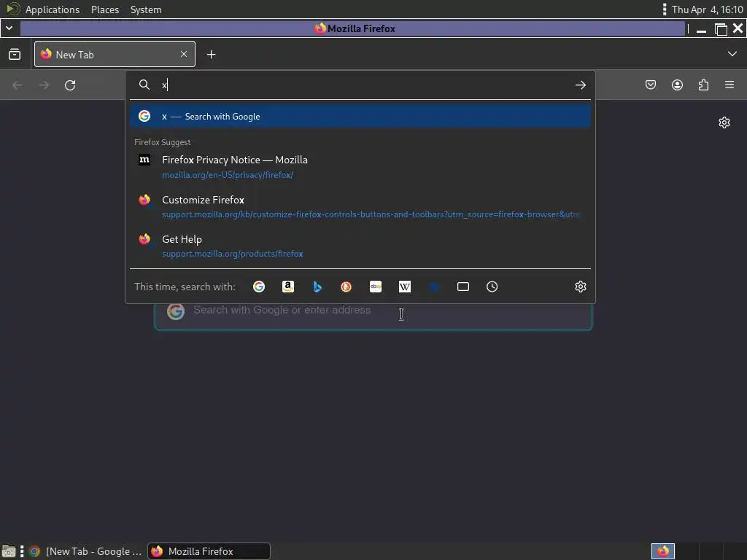Viewport: 747px width, 560px height.
Task: Open the Firefox View icon beside tabs
Action: click(x=15, y=54)
